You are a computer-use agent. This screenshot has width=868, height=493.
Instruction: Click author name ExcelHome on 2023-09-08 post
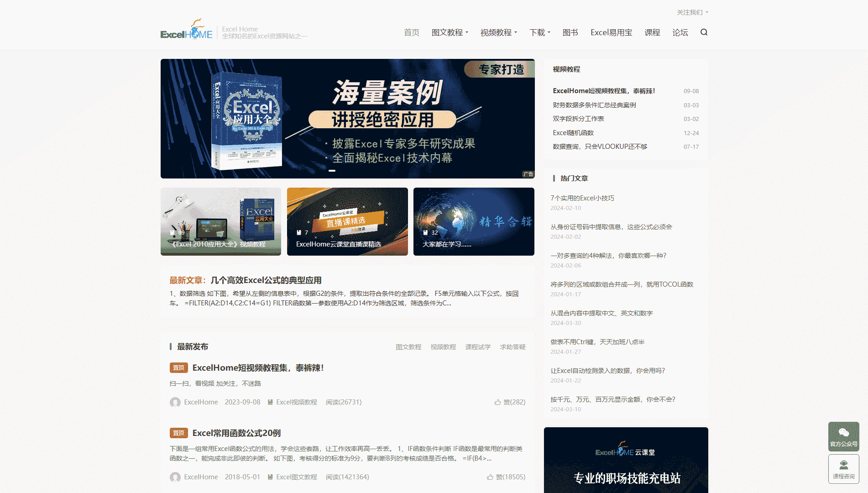click(201, 402)
